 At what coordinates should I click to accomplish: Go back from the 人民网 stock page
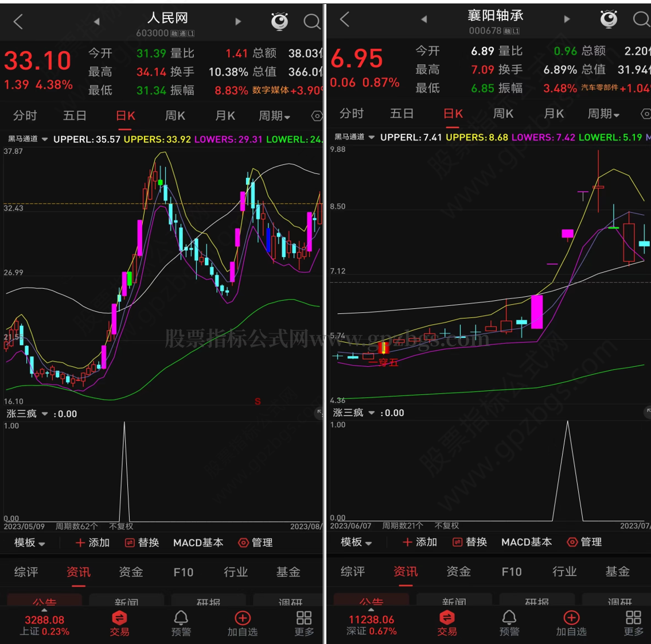18,21
